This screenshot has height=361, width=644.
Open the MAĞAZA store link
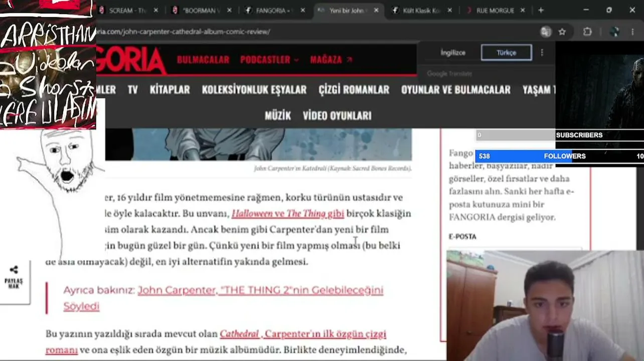coord(331,60)
